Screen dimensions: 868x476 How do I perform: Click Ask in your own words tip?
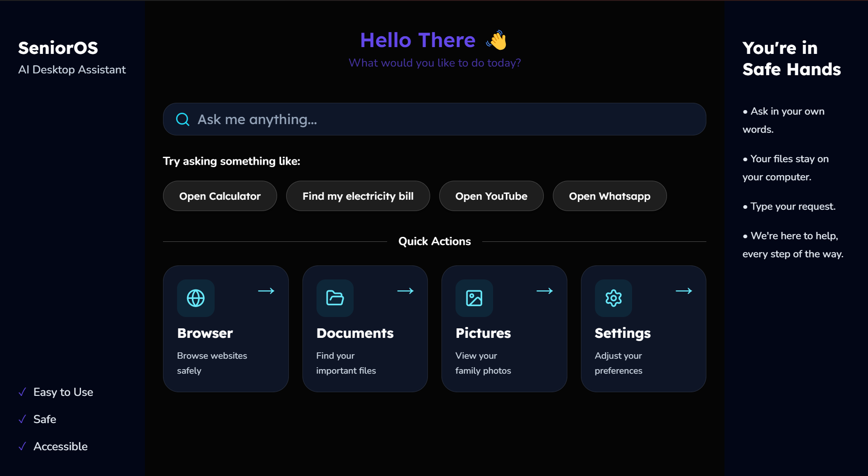click(x=783, y=120)
